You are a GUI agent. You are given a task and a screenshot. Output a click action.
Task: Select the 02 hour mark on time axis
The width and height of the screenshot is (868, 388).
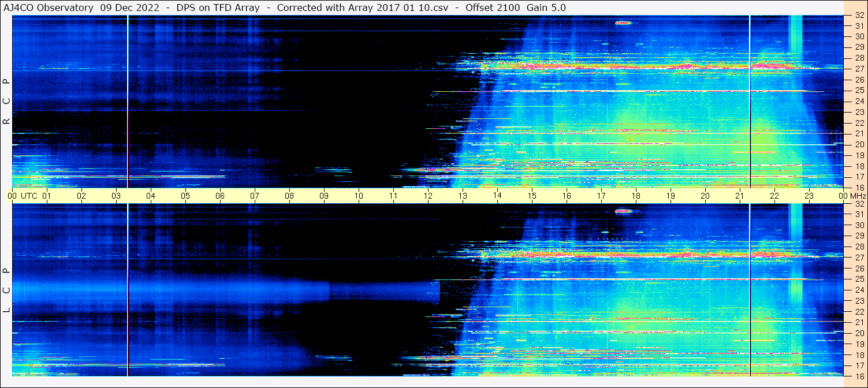click(x=81, y=196)
